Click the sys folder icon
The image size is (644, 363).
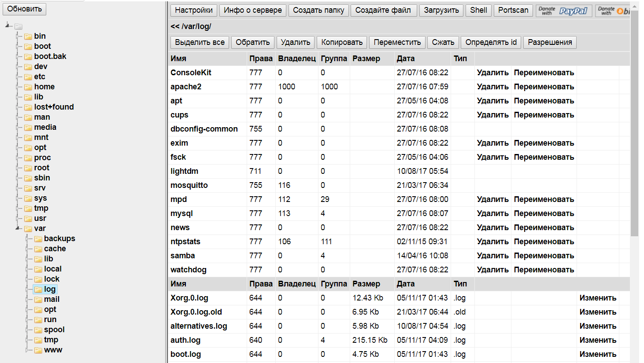[x=28, y=198]
